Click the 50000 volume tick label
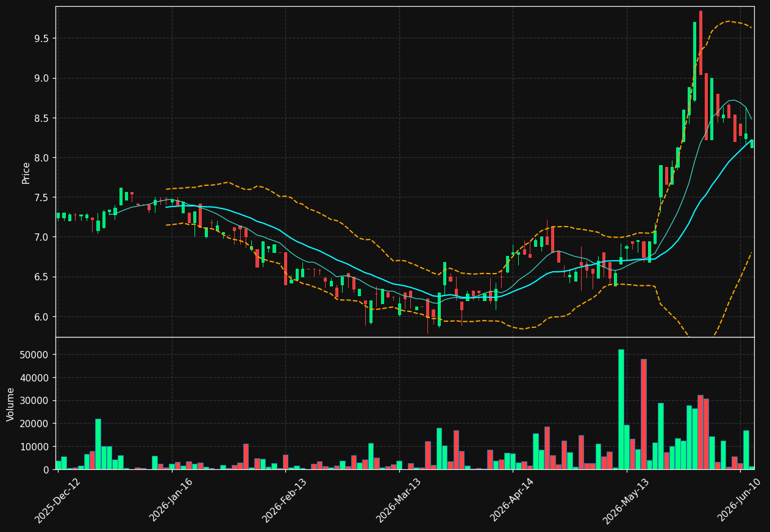 [x=35, y=355]
